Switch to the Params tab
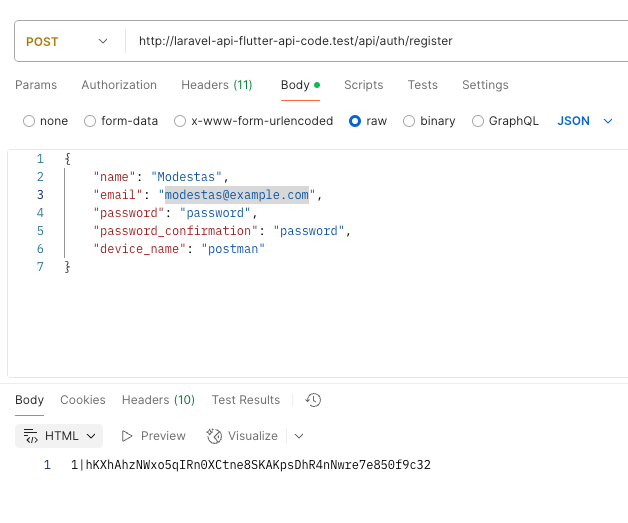This screenshot has height=523, width=628. click(36, 85)
